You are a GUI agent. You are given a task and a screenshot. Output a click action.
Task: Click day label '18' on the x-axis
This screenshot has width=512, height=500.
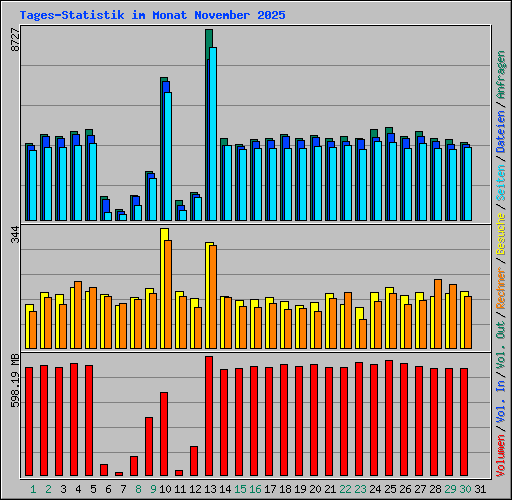click(x=285, y=489)
